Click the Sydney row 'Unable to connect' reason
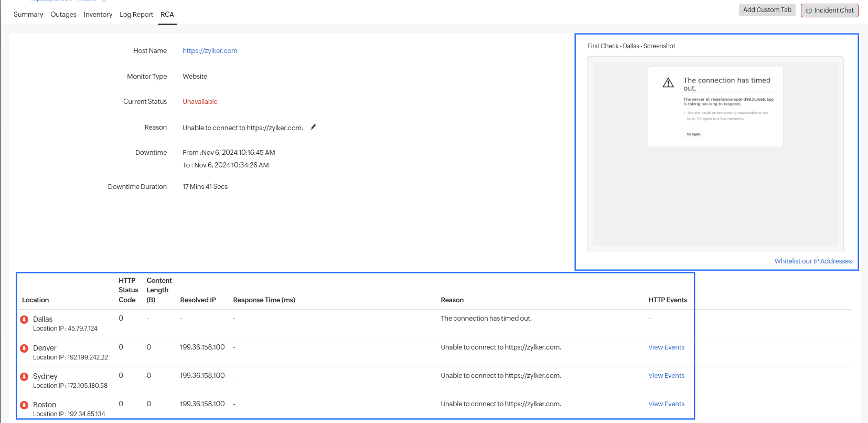 click(x=501, y=375)
